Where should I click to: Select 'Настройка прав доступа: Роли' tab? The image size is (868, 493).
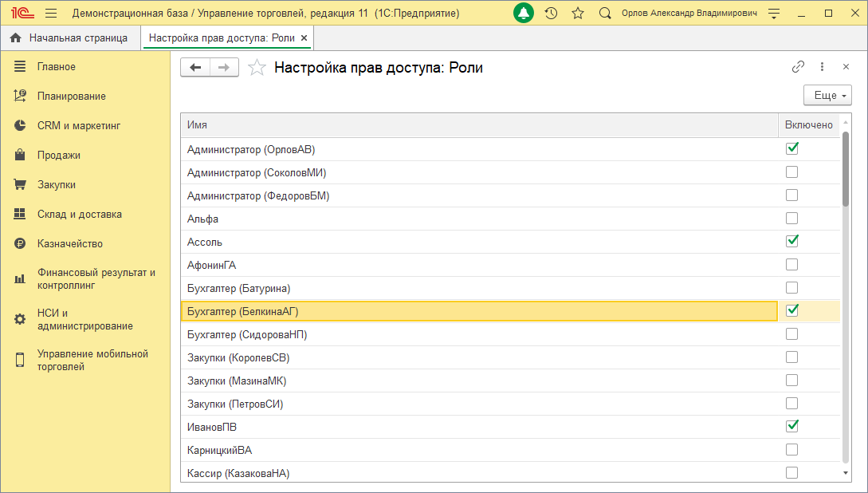[x=222, y=37]
